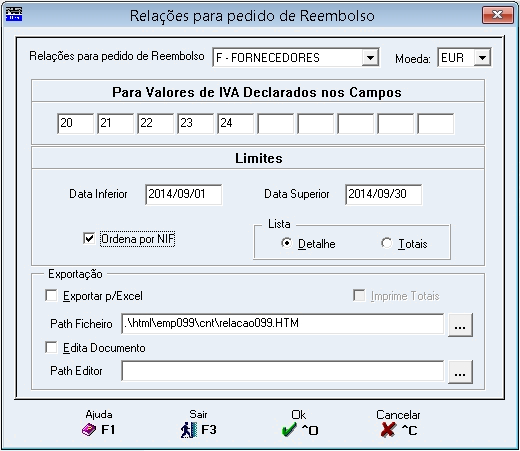Click the application icon in title bar
Image resolution: width=520 pixels, height=451 pixels.
coord(14,14)
